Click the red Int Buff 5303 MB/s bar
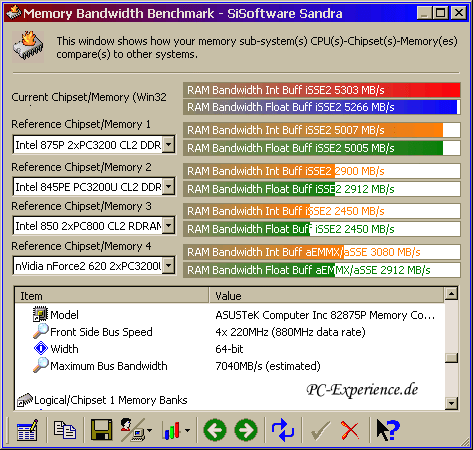The image size is (473, 450). point(322,90)
